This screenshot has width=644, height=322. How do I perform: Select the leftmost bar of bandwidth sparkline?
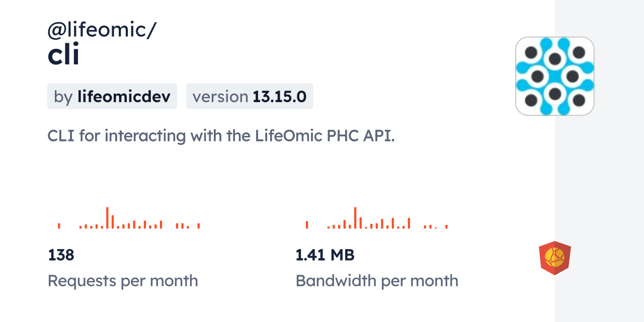point(307,225)
